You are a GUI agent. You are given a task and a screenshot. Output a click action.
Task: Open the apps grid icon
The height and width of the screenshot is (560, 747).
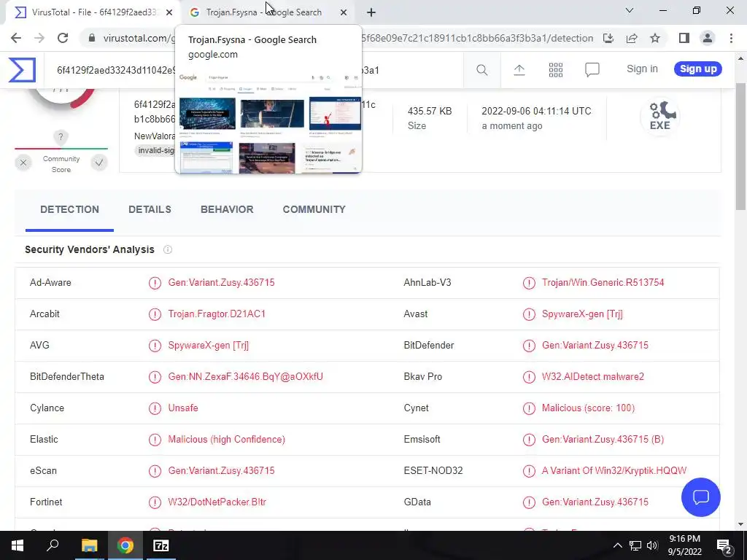coord(555,70)
